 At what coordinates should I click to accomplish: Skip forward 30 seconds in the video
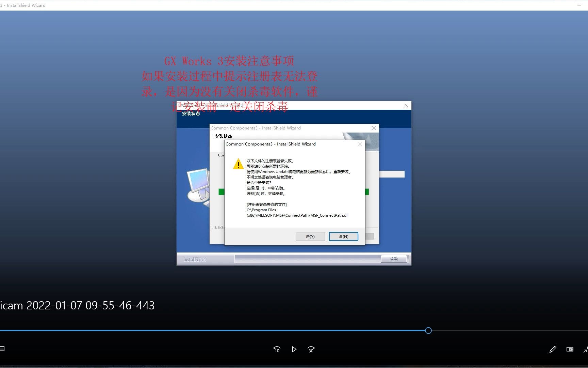click(x=311, y=349)
